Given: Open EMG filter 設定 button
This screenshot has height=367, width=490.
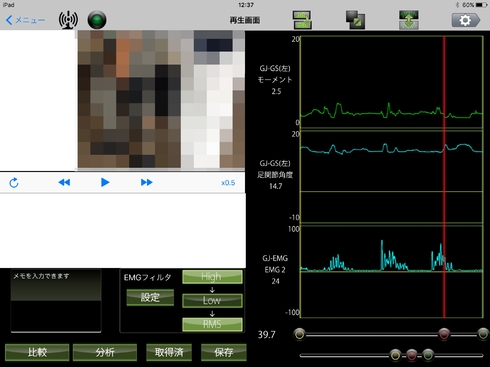Looking at the screenshot, I should (150, 297).
